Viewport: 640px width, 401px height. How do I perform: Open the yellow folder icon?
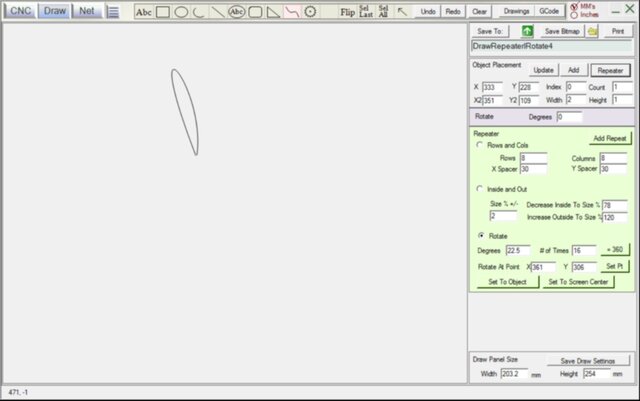click(593, 31)
